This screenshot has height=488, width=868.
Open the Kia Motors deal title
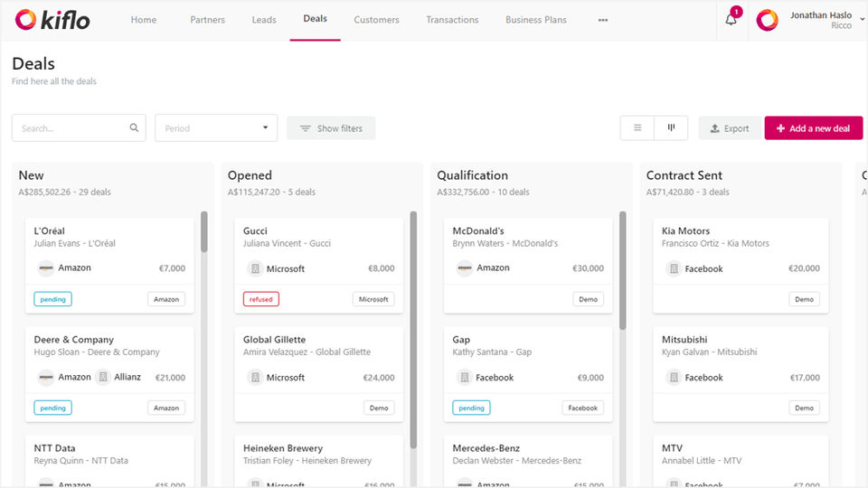685,230
